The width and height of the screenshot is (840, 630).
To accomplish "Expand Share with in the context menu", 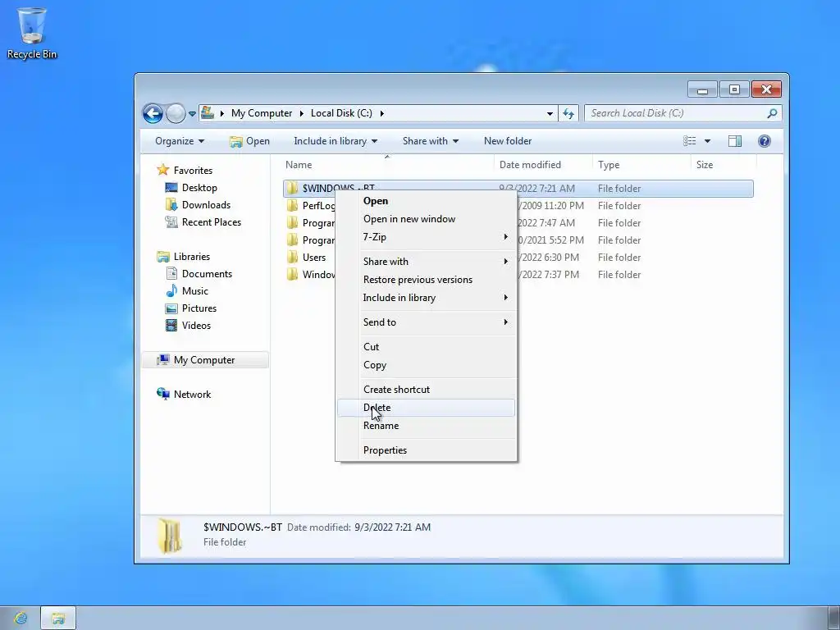I will coord(426,262).
